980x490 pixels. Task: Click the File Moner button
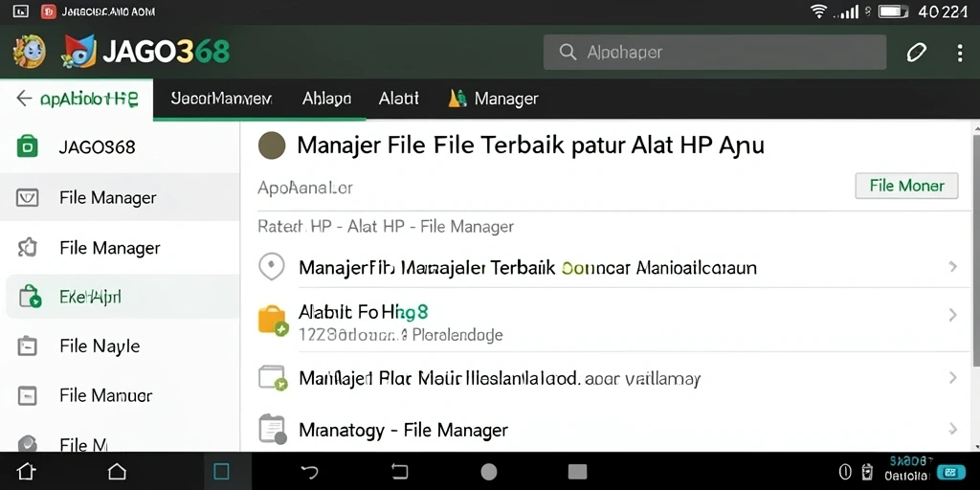point(906,186)
